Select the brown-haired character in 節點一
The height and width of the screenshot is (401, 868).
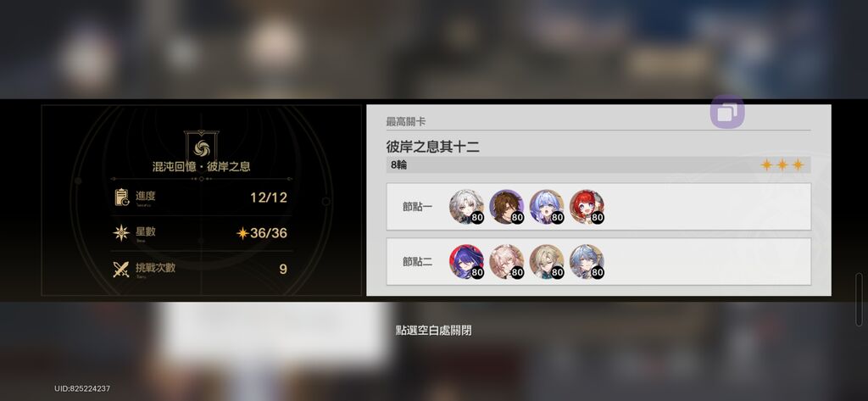[x=507, y=207]
